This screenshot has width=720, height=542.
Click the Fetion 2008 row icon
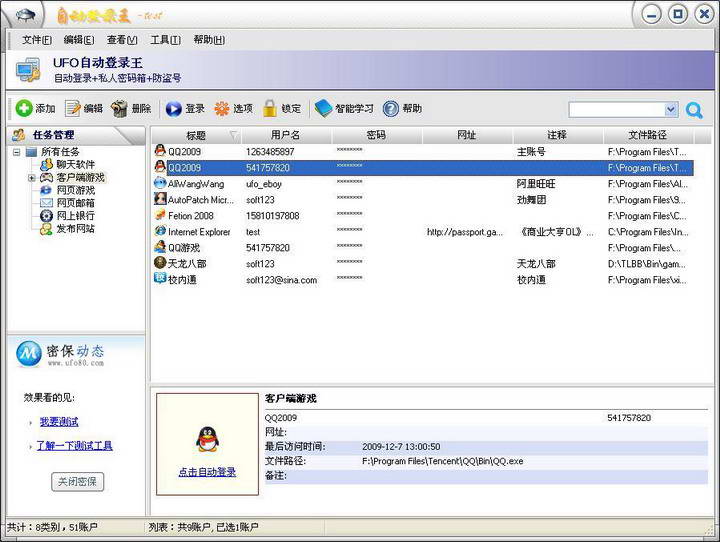click(x=160, y=215)
